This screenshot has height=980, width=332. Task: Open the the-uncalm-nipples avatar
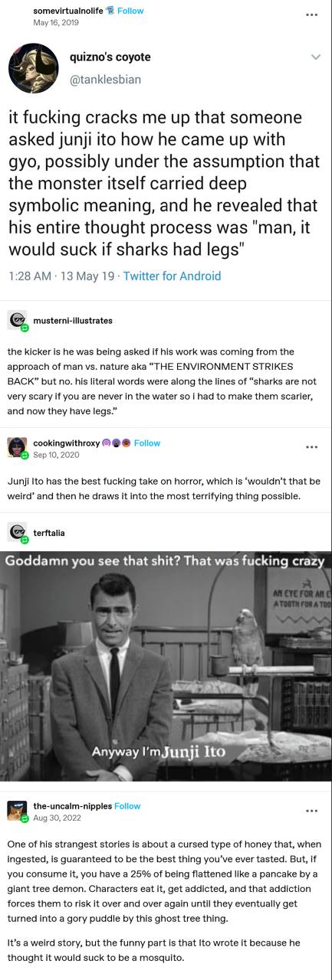click(17, 810)
